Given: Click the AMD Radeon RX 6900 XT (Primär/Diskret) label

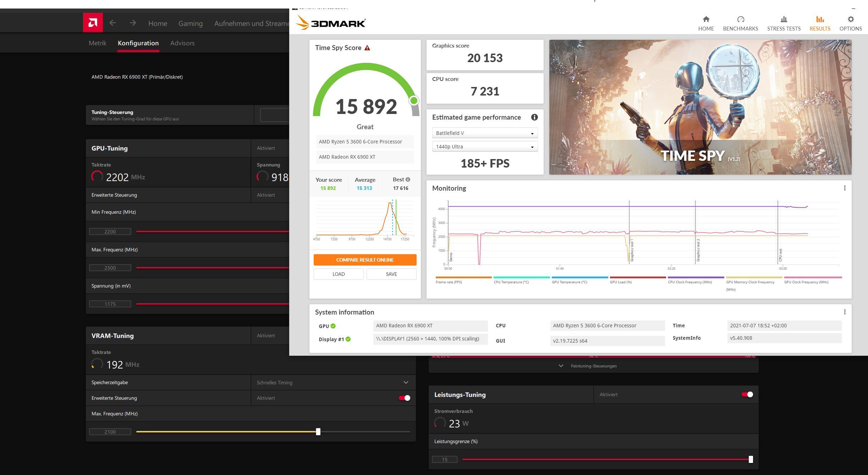Looking at the screenshot, I should (137, 77).
